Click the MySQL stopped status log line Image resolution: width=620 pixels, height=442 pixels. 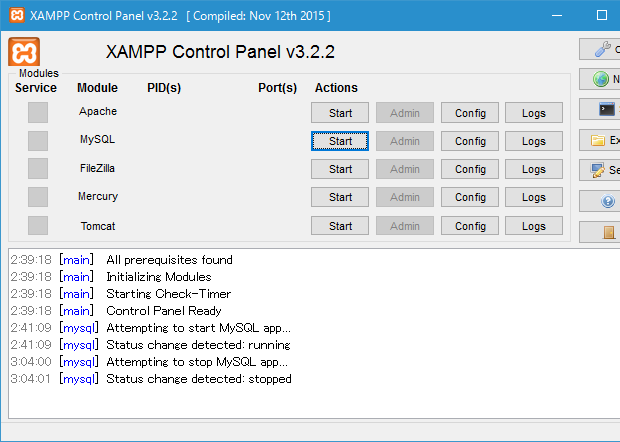coord(198,379)
